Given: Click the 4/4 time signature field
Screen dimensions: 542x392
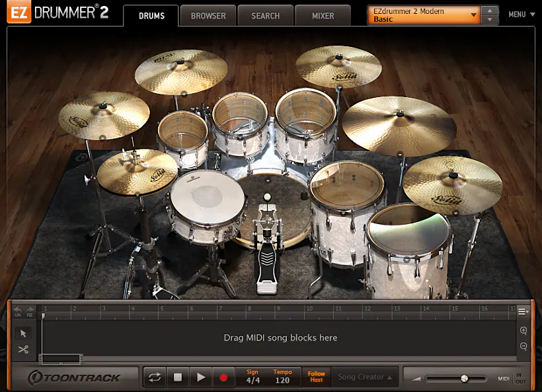Looking at the screenshot, I should pos(252,380).
